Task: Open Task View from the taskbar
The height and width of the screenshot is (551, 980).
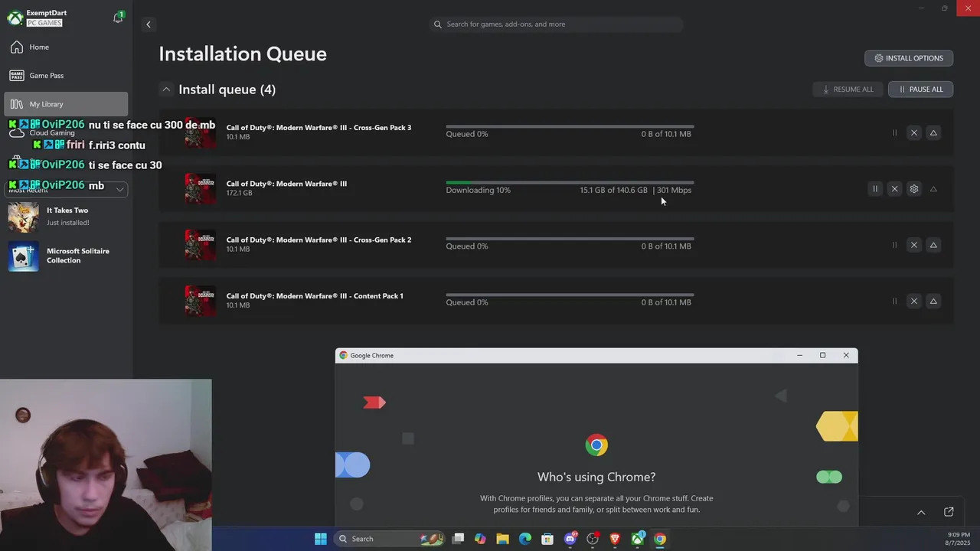Action: (458, 539)
